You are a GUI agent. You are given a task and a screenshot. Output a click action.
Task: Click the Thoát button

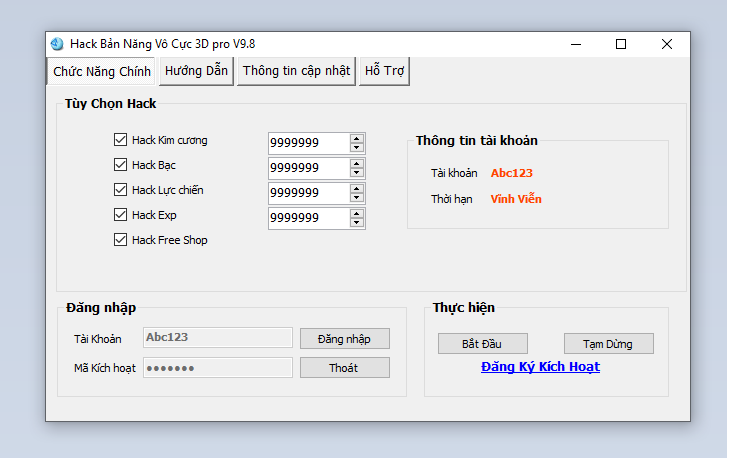344,368
